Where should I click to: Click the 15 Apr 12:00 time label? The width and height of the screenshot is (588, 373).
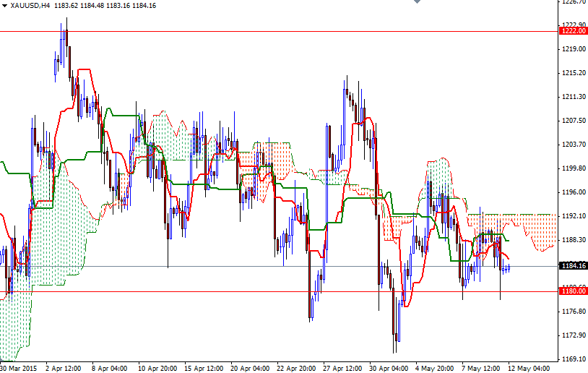202,367
